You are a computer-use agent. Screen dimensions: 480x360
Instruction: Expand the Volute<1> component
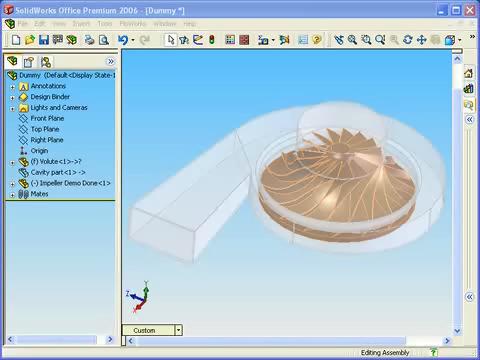click(13, 163)
